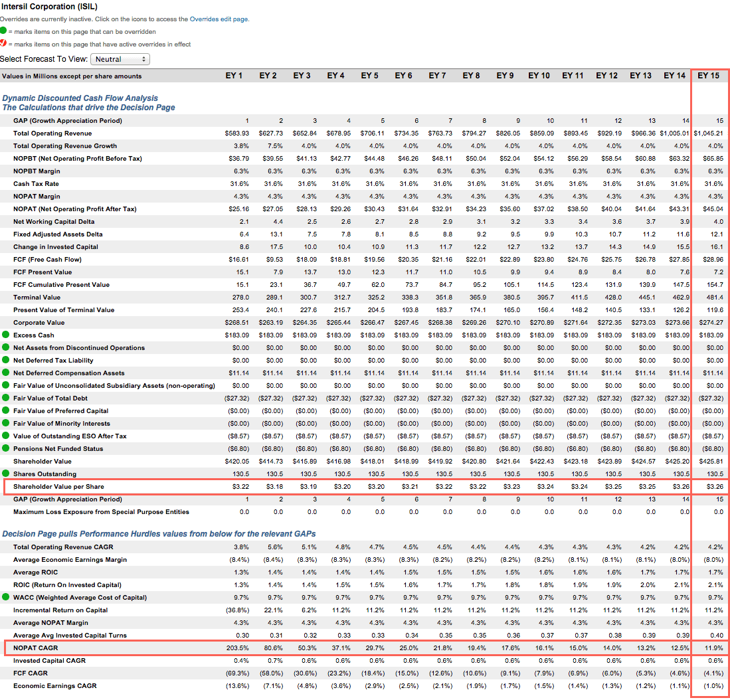The height and width of the screenshot is (700, 730).
Task: Select the Maximum Loss Exposure from Special Purpose Entities label
Action: coord(101,511)
